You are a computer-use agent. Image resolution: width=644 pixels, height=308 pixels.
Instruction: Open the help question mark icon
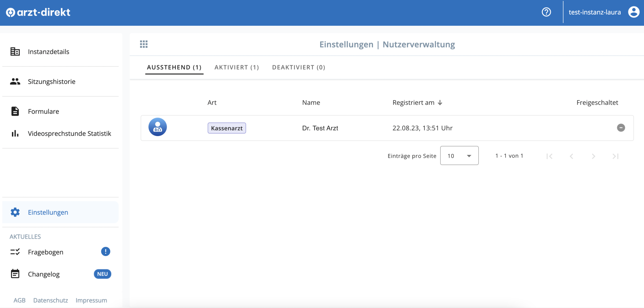(x=546, y=12)
